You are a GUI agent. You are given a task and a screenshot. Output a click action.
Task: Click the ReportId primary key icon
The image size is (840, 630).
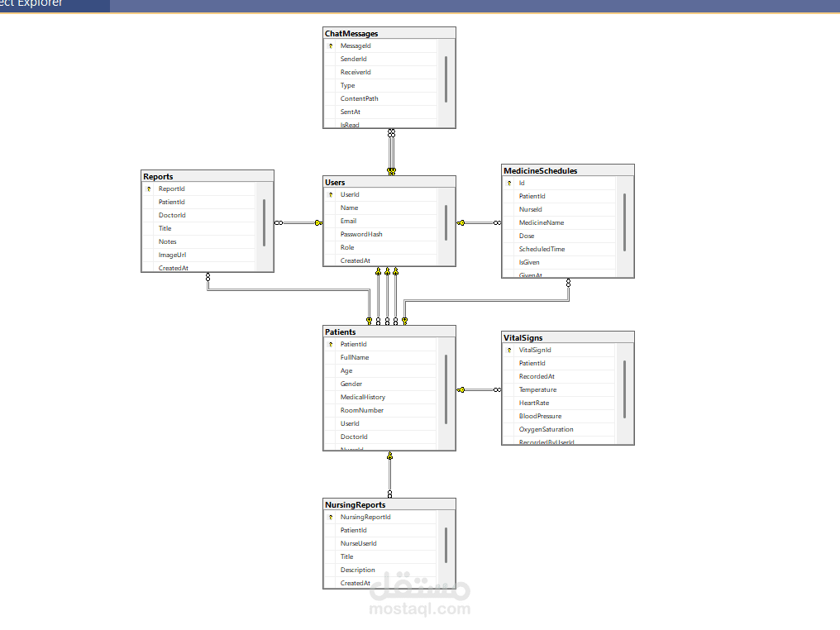click(149, 189)
